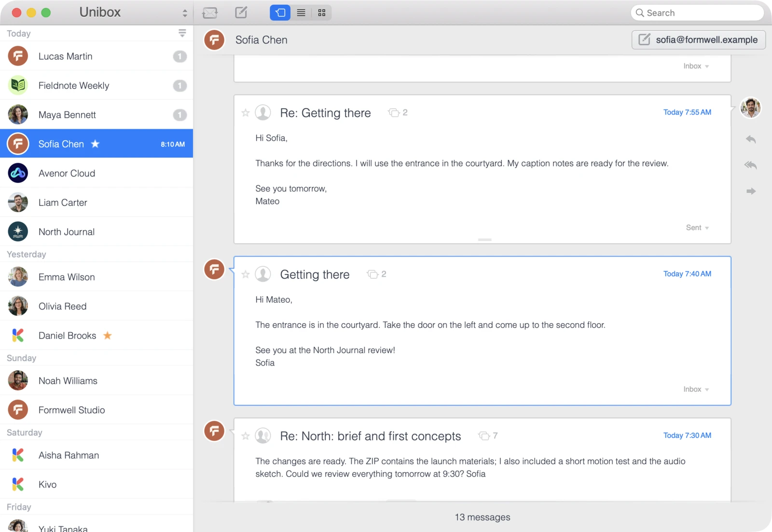This screenshot has width=772, height=532.
Task: Star the Getting there message from 7:40 AM
Action: coord(246,274)
